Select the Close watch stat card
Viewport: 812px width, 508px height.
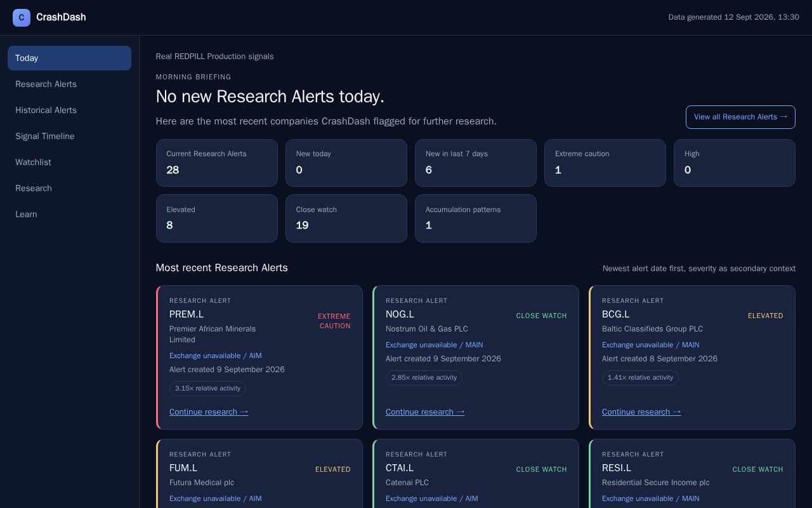(346, 218)
